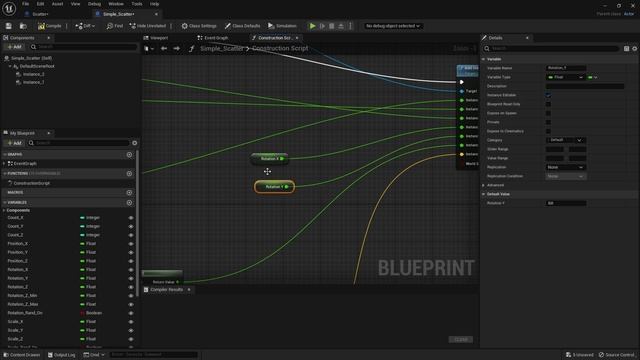Image resolution: width=640 pixels, height=360 pixels.
Task: Click Source Control in the status bar
Action: [x=616, y=355]
